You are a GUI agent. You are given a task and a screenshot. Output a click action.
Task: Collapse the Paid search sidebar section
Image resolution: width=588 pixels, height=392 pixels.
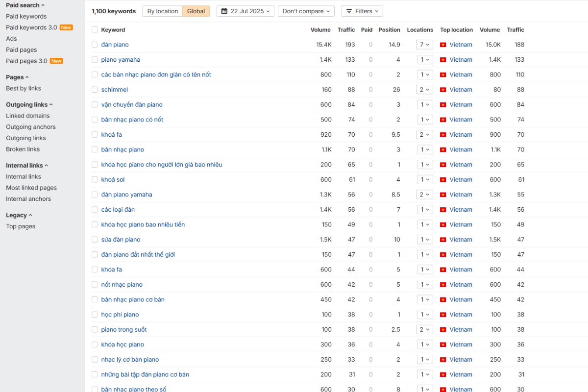click(25, 5)
